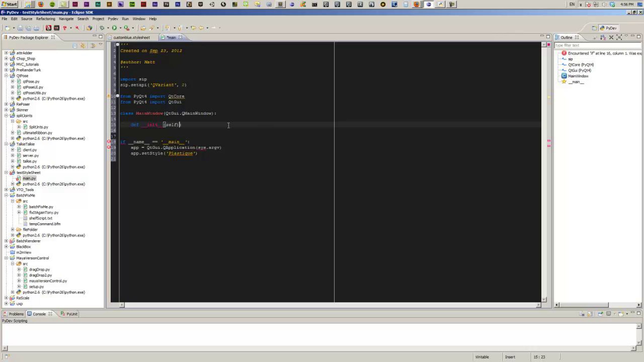Switch to the customblue.stylesheet editor tab
The image size is (644, 362).
point(131,38)
